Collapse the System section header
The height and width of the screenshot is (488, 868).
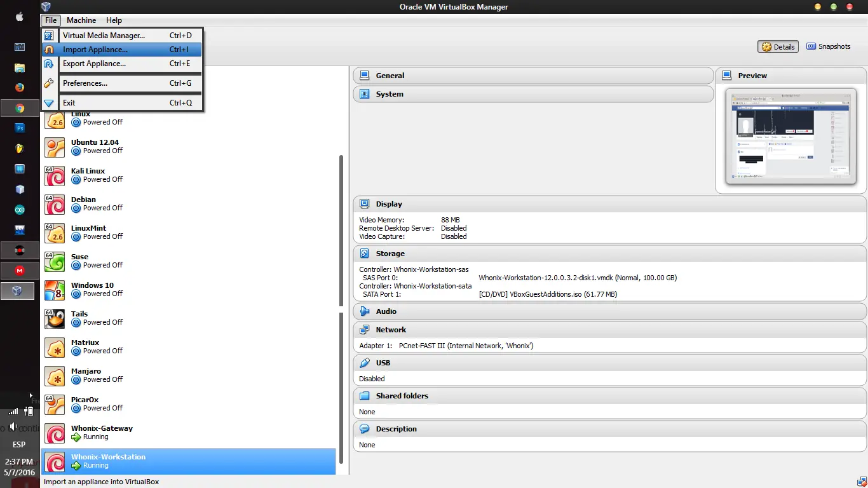[533, 94]
